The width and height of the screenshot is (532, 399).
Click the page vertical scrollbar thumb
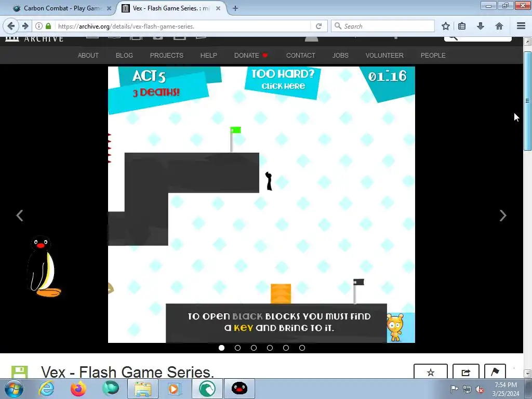(527, 101)
